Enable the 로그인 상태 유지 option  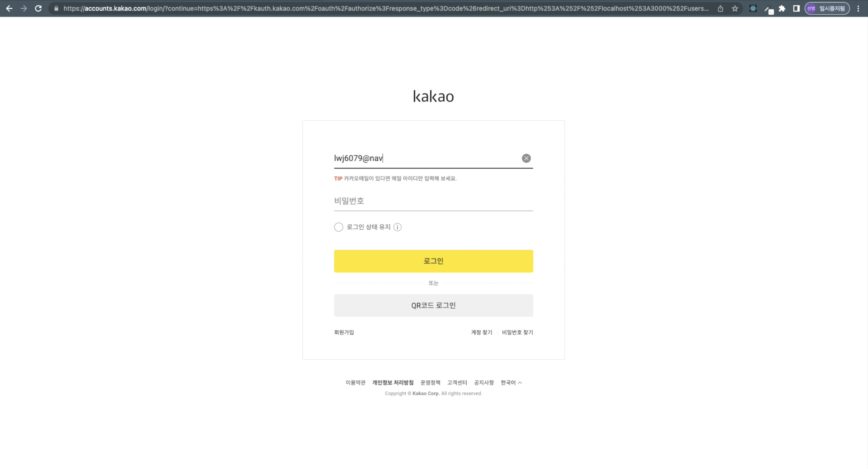pos(339,227)
